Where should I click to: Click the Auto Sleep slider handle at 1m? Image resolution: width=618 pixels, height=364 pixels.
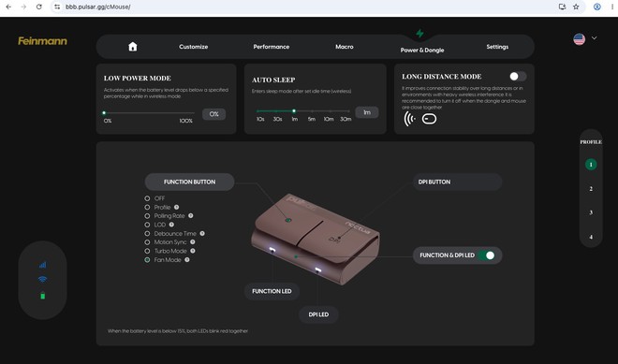tap(294, 111)
